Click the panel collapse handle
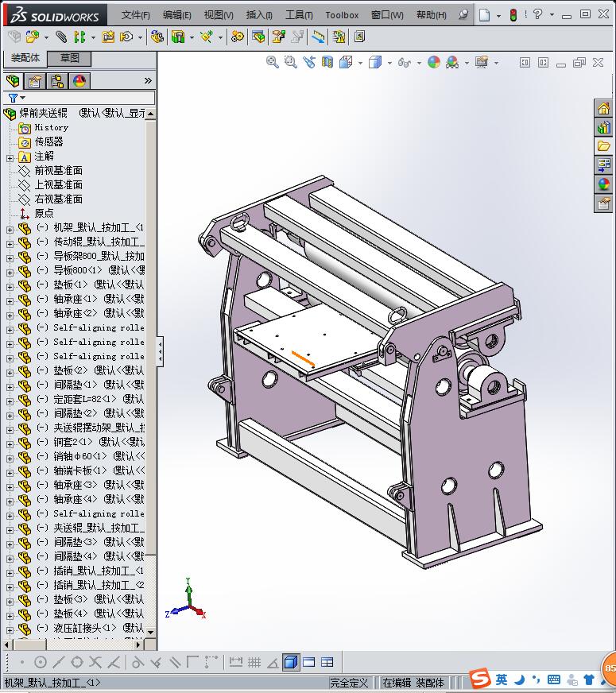The image size is (616, 693). [x=160, y=351]
